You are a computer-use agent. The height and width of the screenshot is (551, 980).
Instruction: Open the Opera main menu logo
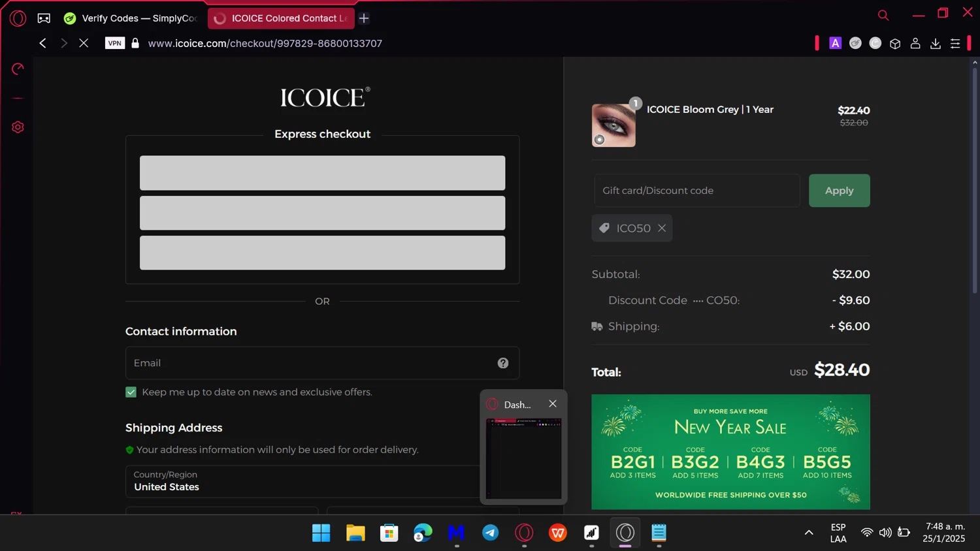(x=18, y=18)
